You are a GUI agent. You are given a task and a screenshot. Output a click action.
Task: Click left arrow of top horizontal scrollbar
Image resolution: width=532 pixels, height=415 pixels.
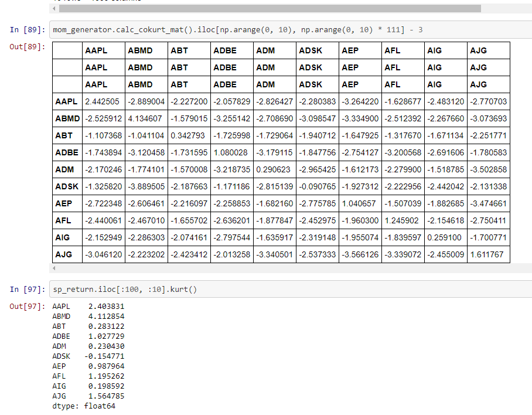click(x=54, y=8)
